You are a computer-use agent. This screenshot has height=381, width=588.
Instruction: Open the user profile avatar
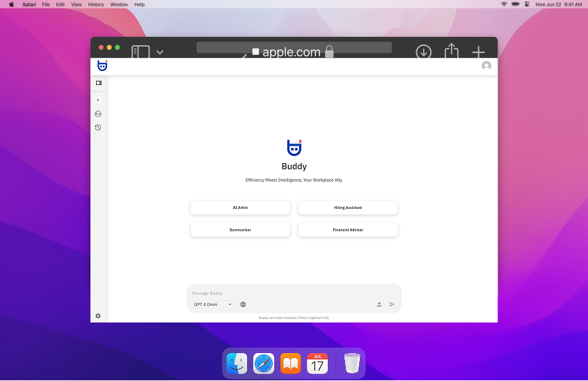[x=486, y=65]
